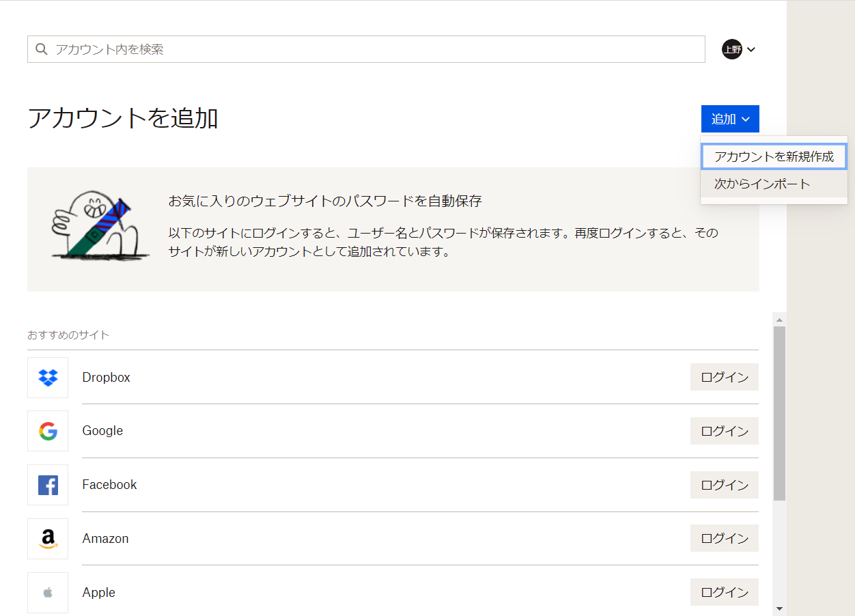Log in to Facebook with its ログイン button

tap(725, 485)
